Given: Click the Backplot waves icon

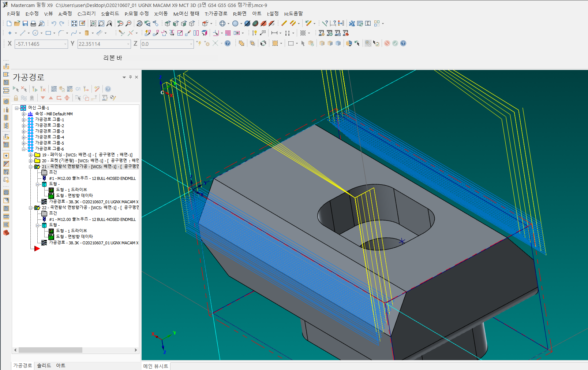Looking at the screenshot, I should (54, 89).
